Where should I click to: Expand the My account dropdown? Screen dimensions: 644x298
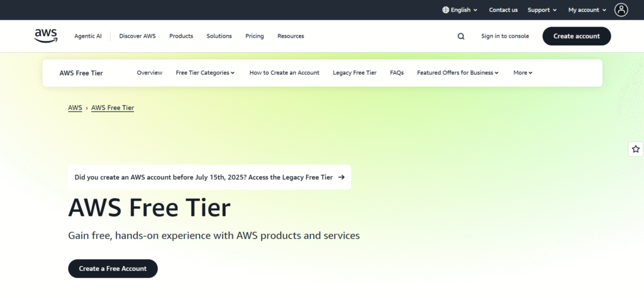587,10
